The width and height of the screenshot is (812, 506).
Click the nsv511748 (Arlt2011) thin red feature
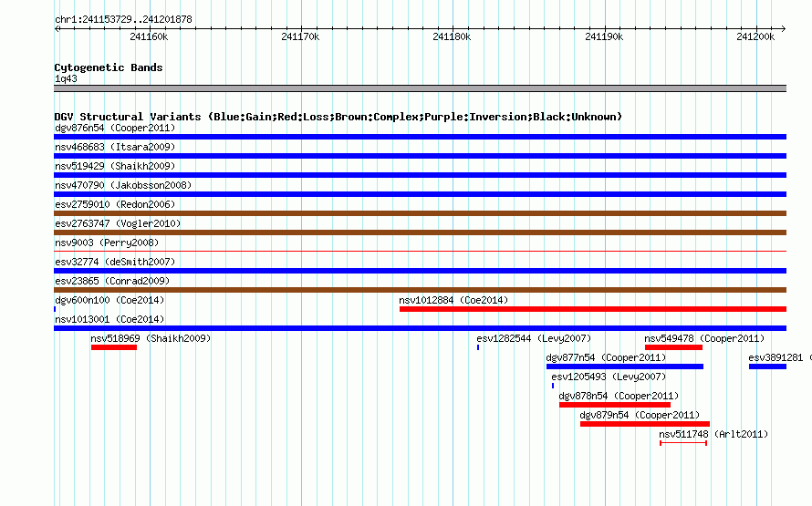683,443
